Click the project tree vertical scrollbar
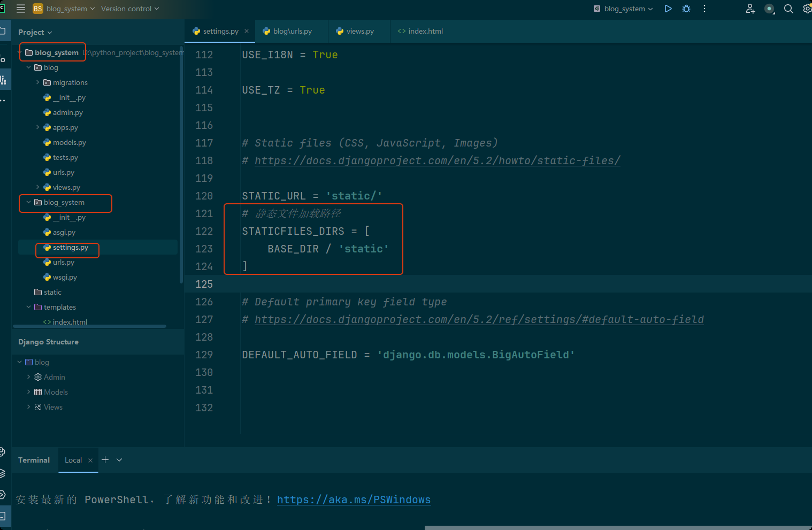Screen dimensions: 812x530 pyautogui.click(x=181, y=164)
